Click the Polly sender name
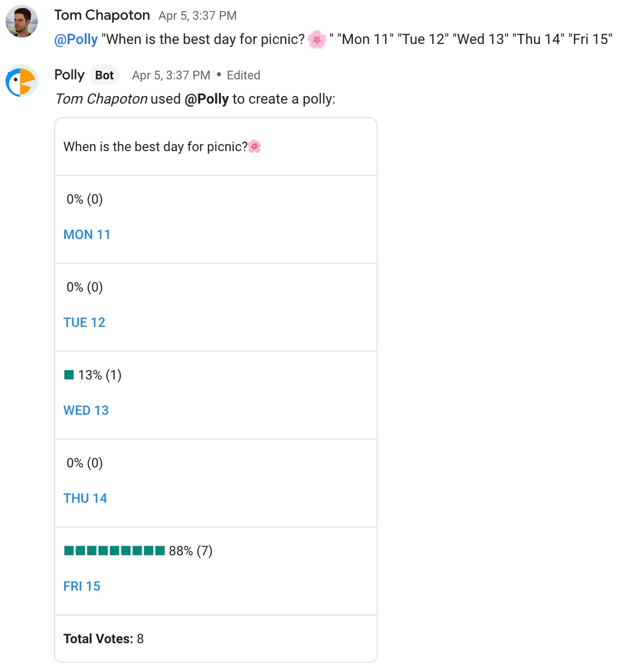This screenshot has width=630, height=672. tap(69, 75)
